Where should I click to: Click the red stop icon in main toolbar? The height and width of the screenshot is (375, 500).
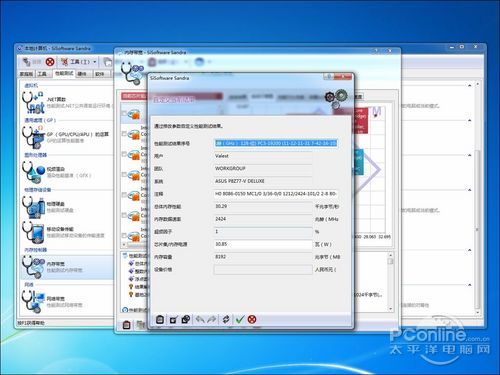click(x=50, y=62)
